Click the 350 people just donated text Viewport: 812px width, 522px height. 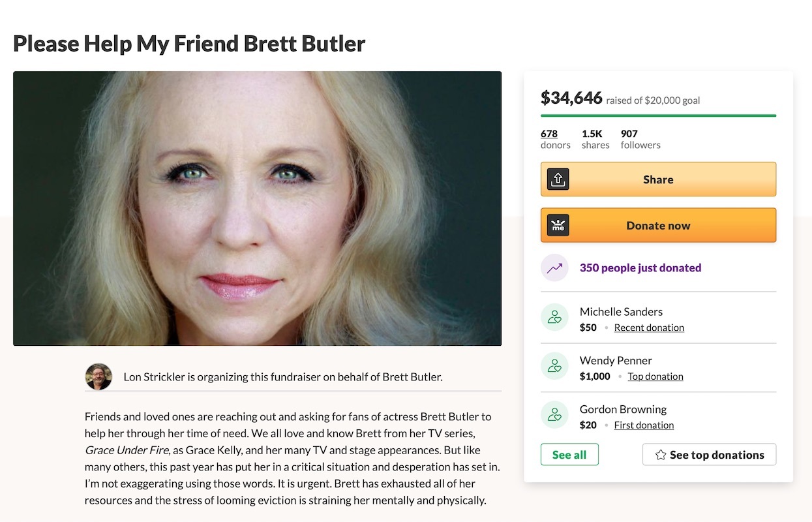click(x=640, y=268)
